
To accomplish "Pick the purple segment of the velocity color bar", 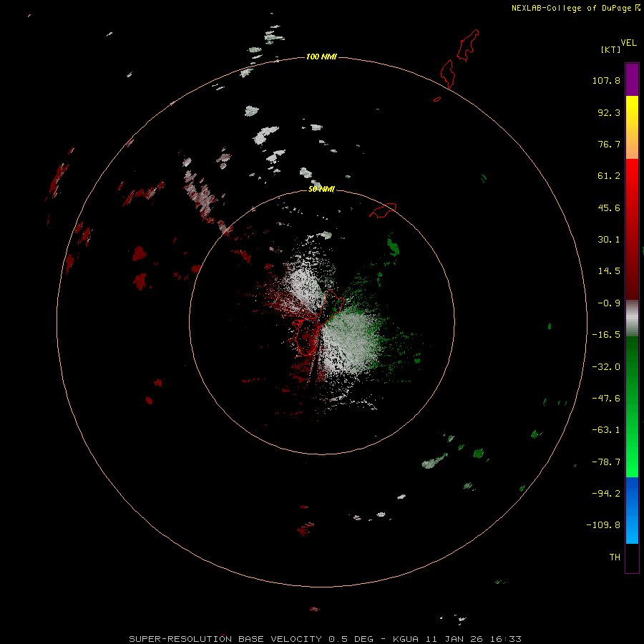I will click(x=632, y=79).
